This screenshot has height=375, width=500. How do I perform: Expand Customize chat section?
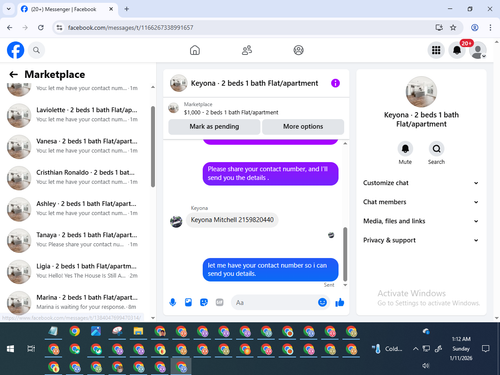tap(421, 183)
